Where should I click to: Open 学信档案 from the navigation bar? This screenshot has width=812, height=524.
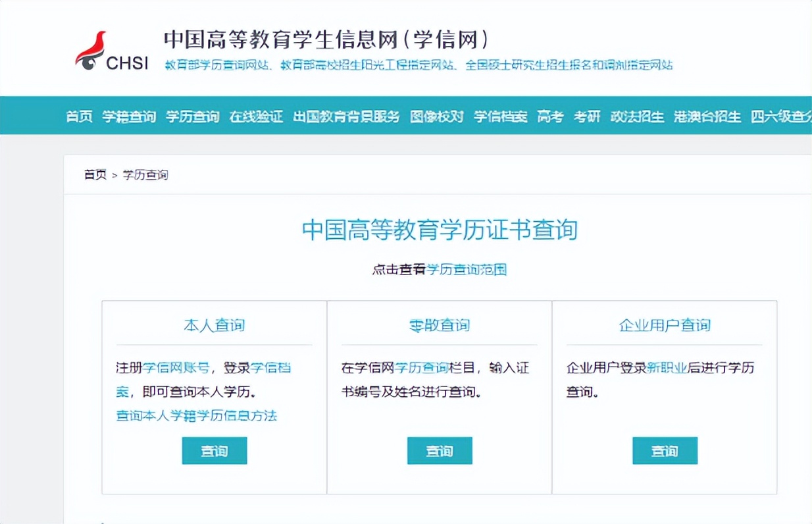[x=500, y=116]
